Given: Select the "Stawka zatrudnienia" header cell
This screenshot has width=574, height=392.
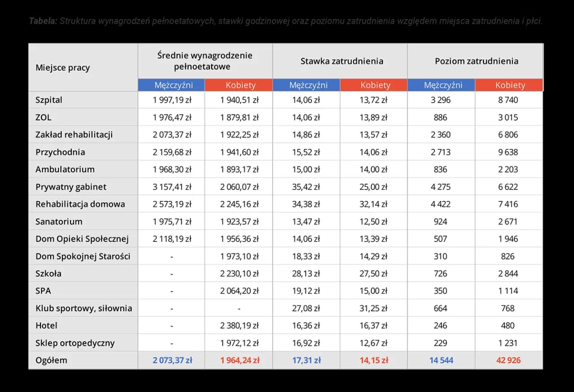Looking at the screenshot, I should (342, 61).
